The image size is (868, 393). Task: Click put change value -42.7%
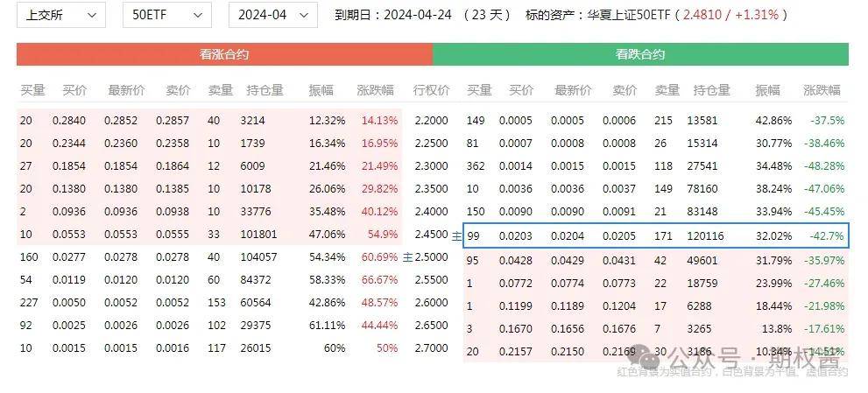827,236
